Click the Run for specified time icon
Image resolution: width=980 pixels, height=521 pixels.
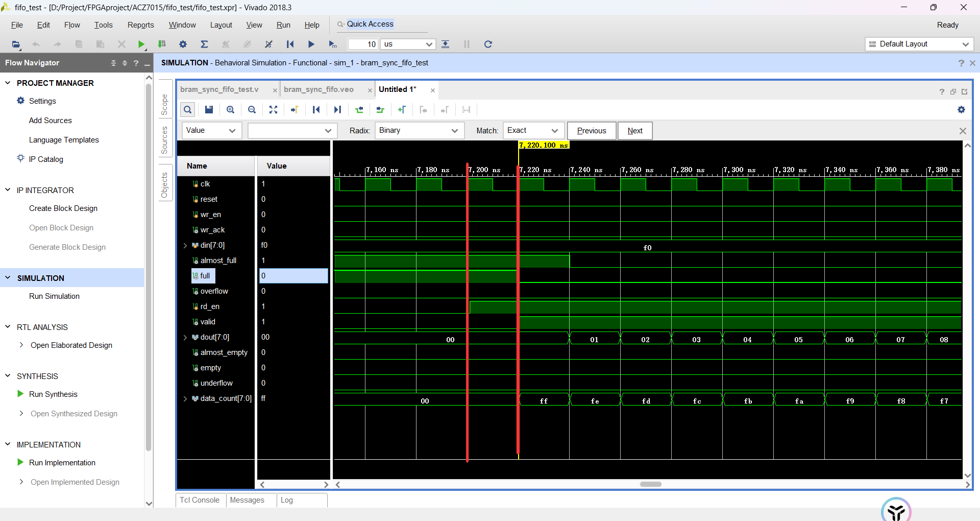(x=333, y=44)
